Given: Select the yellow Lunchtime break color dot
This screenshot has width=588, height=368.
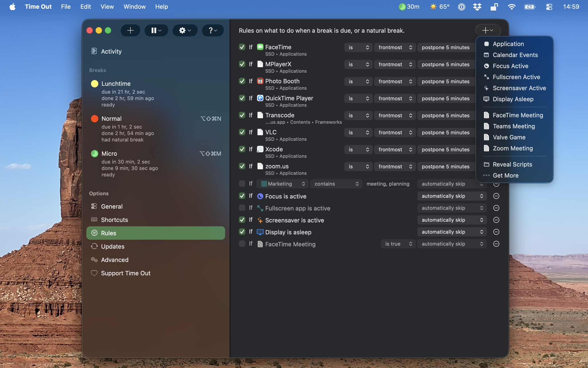Looking at the screenshot, I should 94,84.
